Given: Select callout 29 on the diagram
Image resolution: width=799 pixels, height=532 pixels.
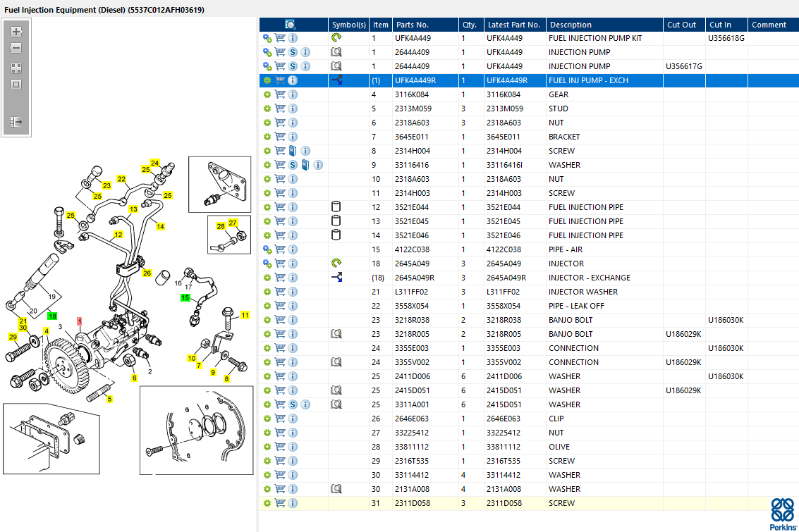Looking at the screenshot, I should (x=13, y=337).
